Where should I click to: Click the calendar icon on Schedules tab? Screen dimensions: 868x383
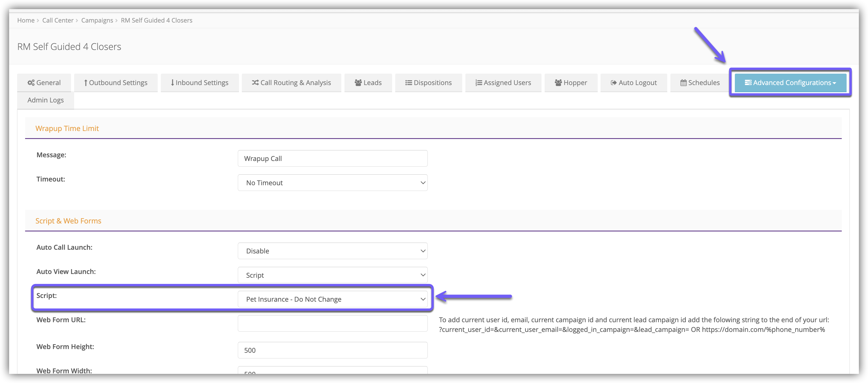[x=683, y=82]
